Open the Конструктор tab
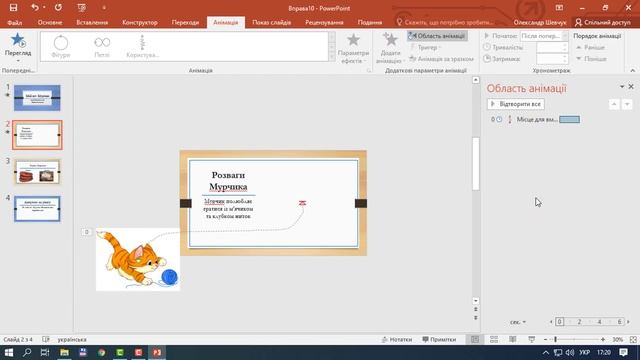The width and height of the screenshot is (640, 360). coord(140,22)
